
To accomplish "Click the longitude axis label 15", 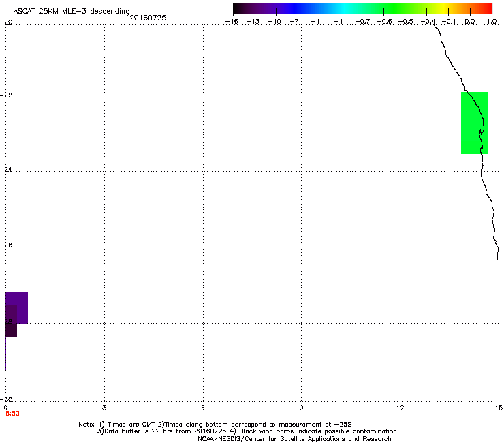I will [499, 408].
